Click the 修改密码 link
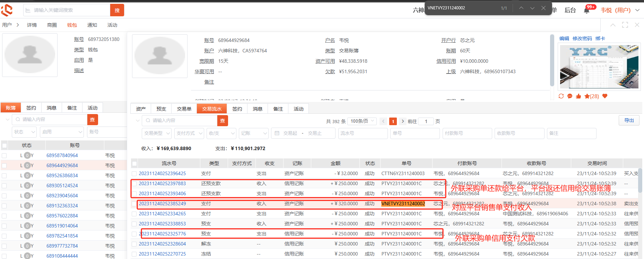The height and width of the screenshot is (259, 644). [x=582, y=38]
